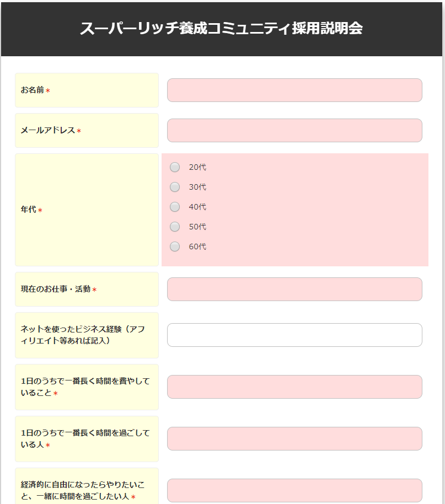
Task: Choose the 60代 radio option
Action: tap(175, 246)
